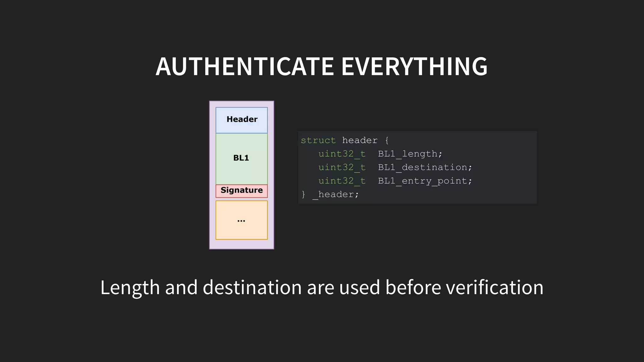Click uint32_t type before BL1_entry_point
This screenshot has width=644, height=362.
click(342, 181)
